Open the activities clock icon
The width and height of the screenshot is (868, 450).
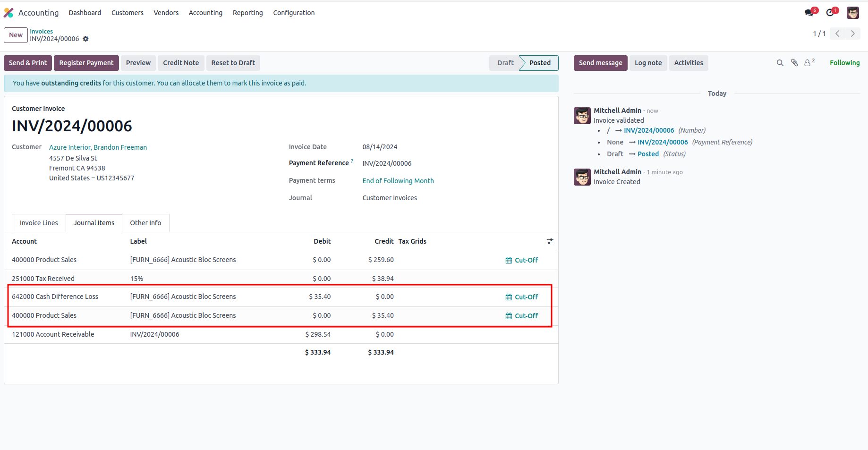coord(831,13)
